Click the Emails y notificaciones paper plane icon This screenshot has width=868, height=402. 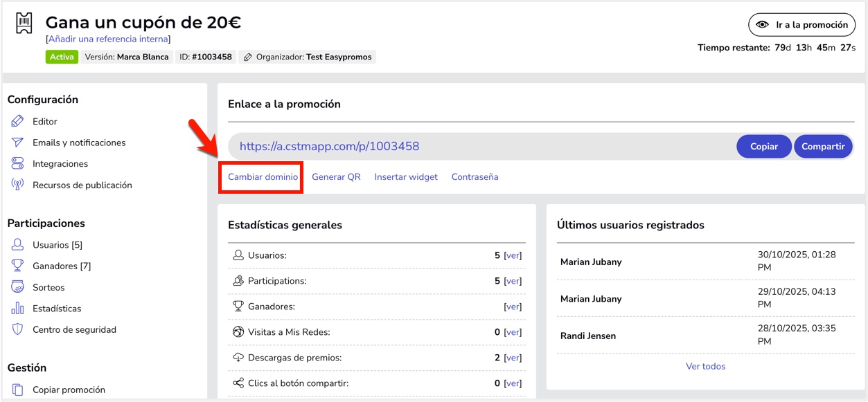point(18,143)
